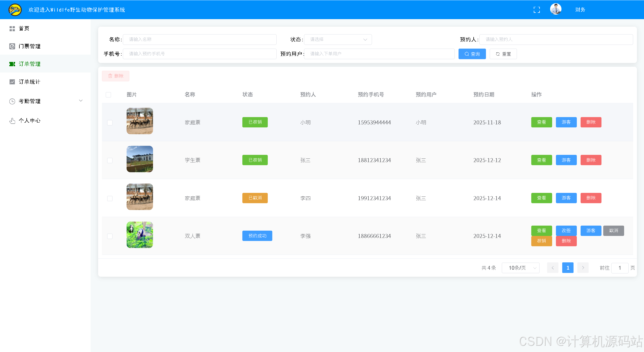Go to the next page arrow

pos(583,268)
